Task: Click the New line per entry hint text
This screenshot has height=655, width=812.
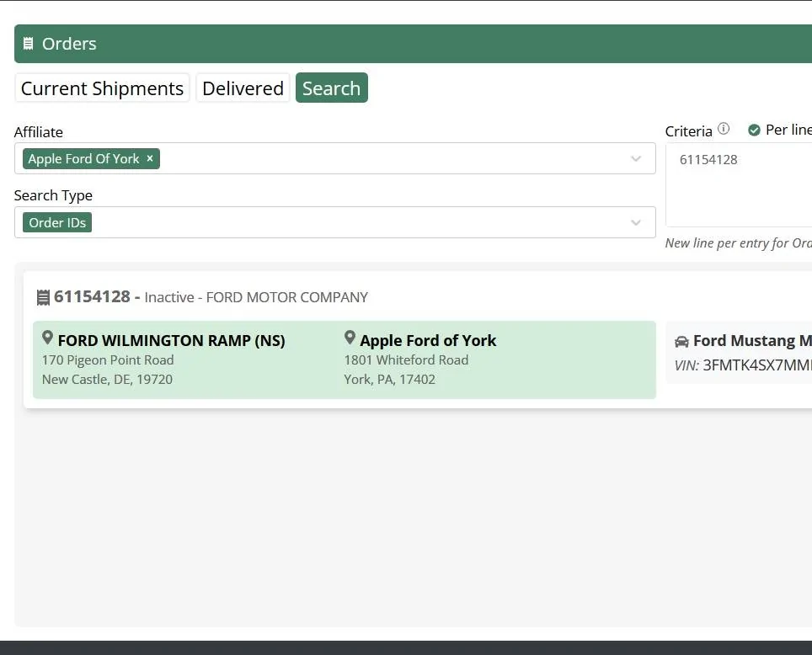Action: [739, 243]
